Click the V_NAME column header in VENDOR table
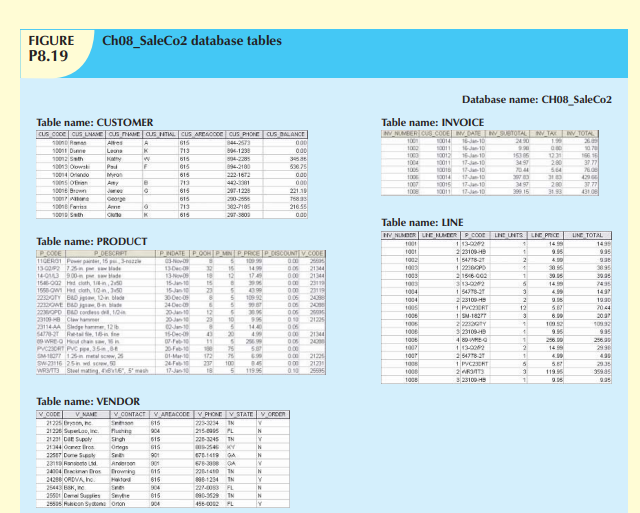The width and height of the screenshot is (640, 513). [77, 413]
